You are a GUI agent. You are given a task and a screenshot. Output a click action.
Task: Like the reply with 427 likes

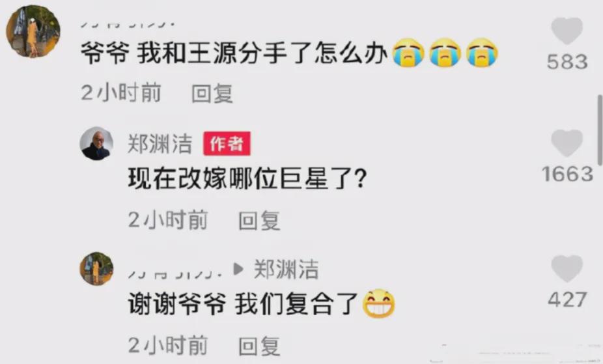pyautogui.click(x=567, y=268)
